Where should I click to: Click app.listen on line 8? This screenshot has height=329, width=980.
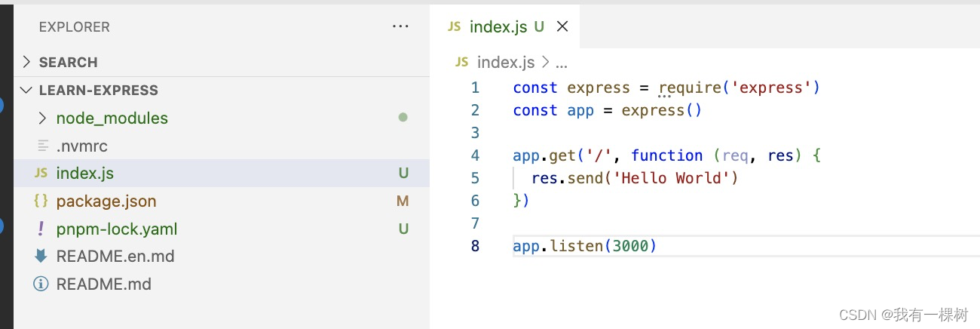pos(558,246)
